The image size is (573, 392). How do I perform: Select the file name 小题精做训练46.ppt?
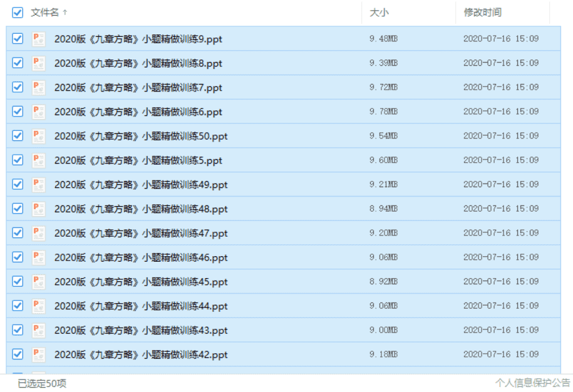click(140, 257)
